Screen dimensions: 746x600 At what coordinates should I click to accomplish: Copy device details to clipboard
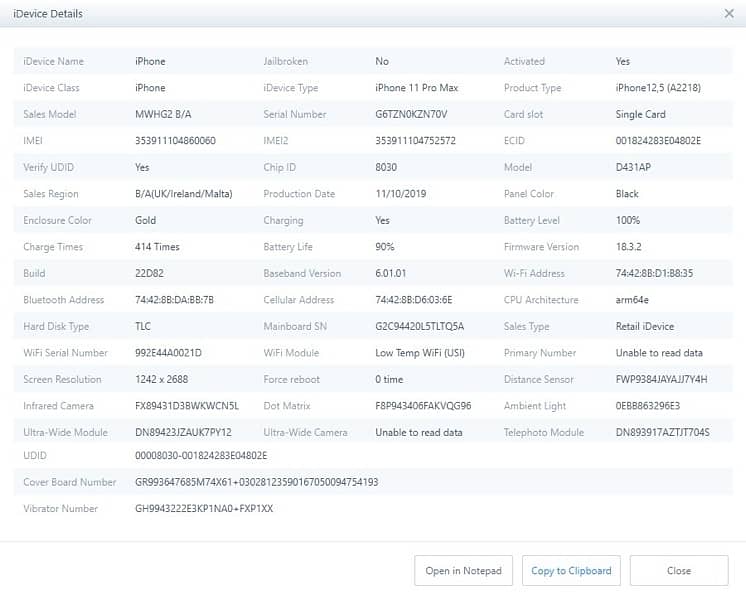tap(571, 570)
